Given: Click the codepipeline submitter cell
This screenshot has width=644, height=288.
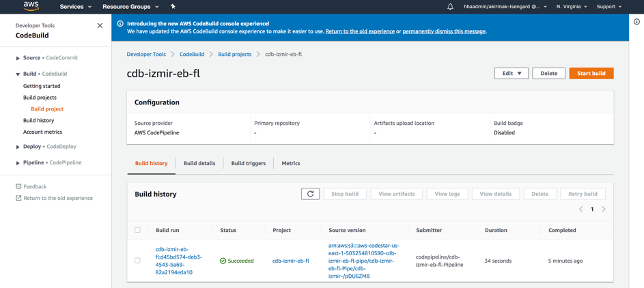Looking at the screenshot, I should (x=440, y=261).
